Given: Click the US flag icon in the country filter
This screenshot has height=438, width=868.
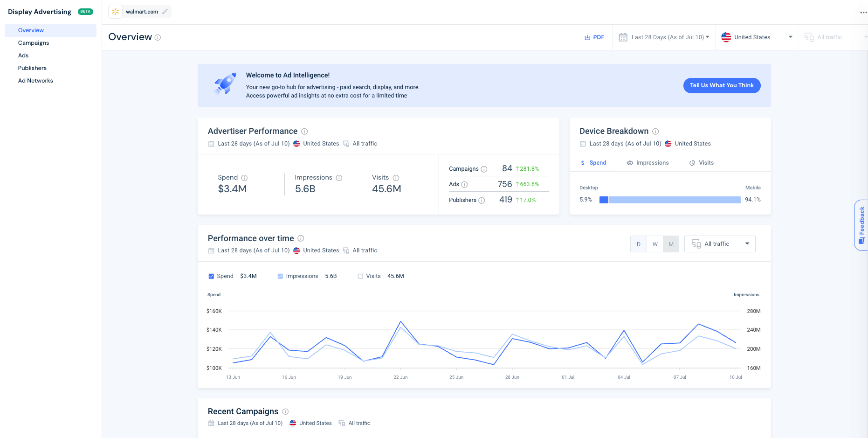Looking at the screenshot, I should click(726, 37).
